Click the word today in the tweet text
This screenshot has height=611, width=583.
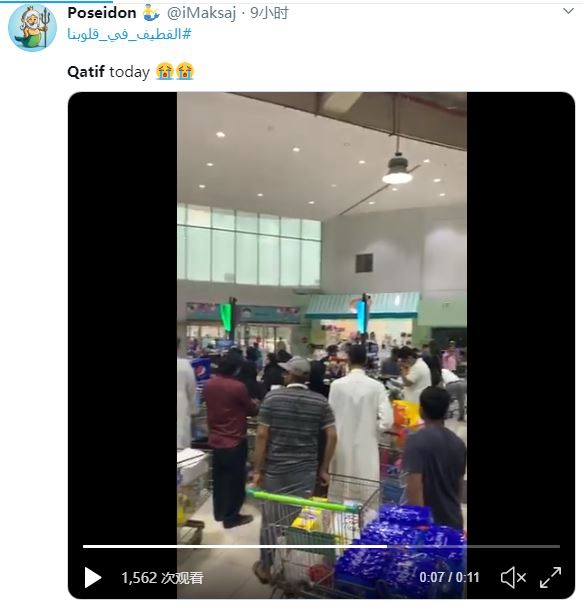pyautogui.click(x=129, y=72)
